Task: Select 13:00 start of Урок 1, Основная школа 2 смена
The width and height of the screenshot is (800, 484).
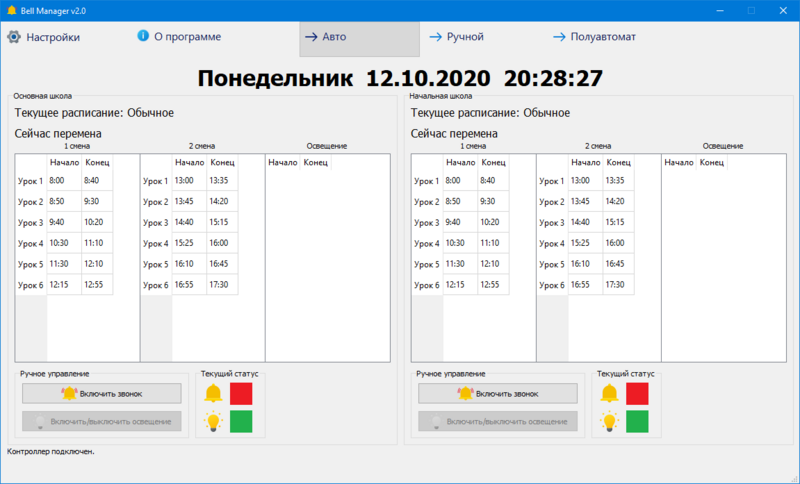Action: 189,180
